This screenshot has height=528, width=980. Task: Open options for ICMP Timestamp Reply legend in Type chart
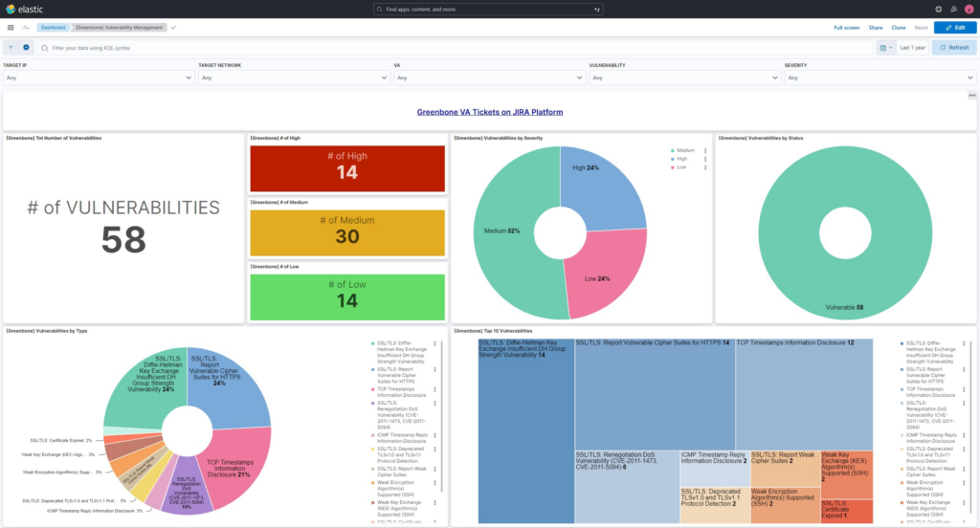[x=435, y=435]
